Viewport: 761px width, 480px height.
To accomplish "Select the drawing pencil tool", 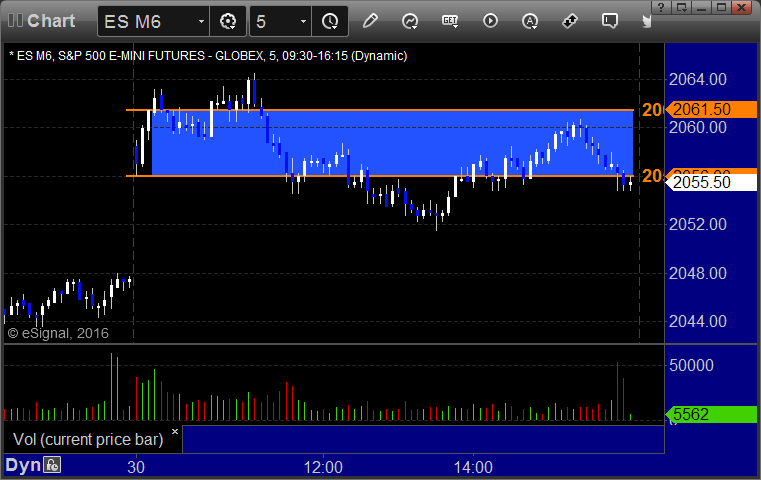I will 370,21.
